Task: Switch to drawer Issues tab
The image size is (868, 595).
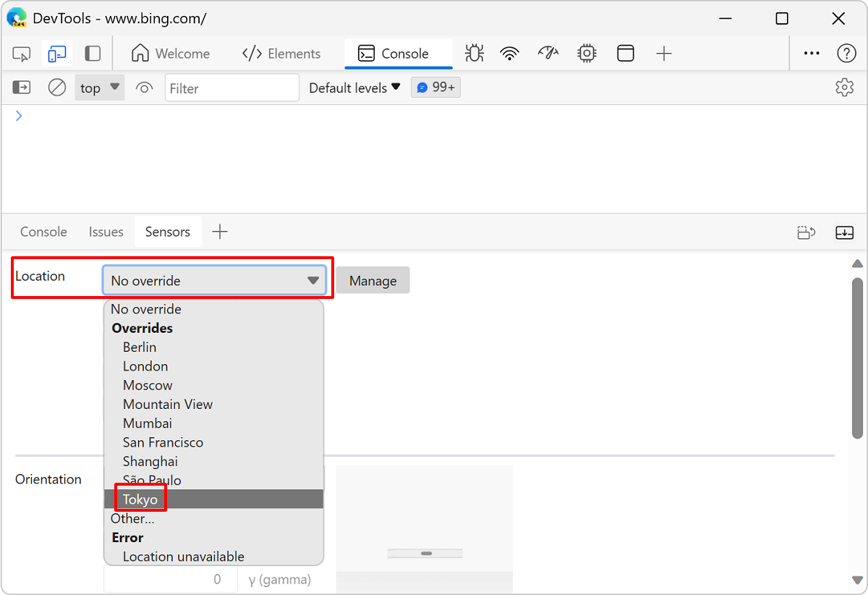Action: 106,232
